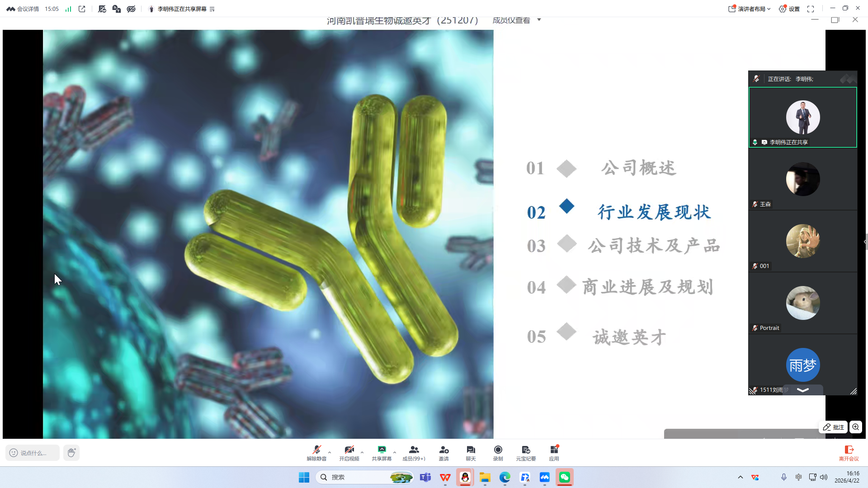
Task: Expand video options arrow beside 开启视频
Action: point(362,452)
